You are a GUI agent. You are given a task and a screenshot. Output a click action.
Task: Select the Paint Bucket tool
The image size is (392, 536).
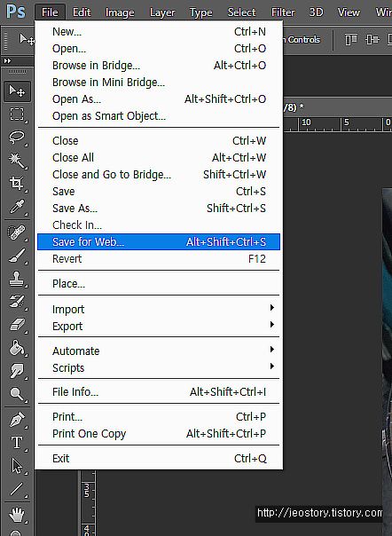point(17,348)
